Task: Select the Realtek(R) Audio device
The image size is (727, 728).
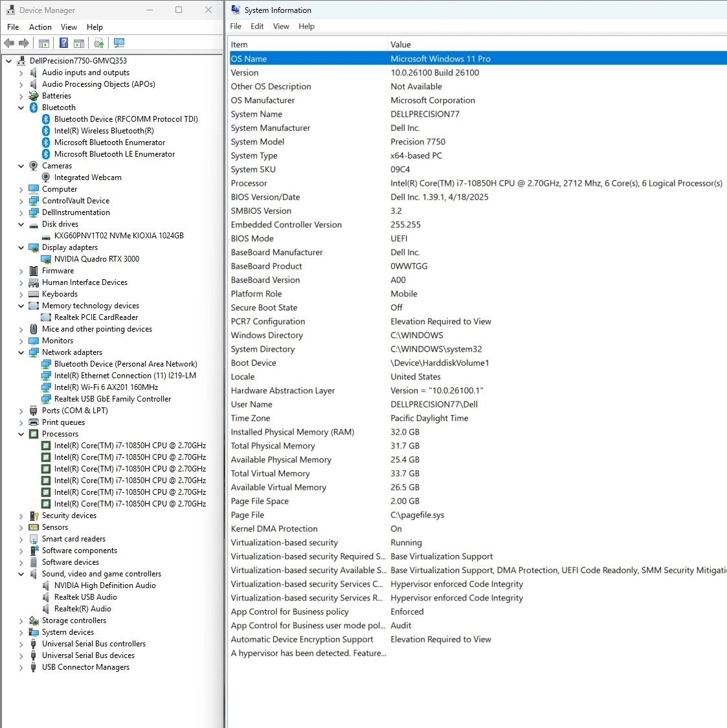Action: pos(83,609)
